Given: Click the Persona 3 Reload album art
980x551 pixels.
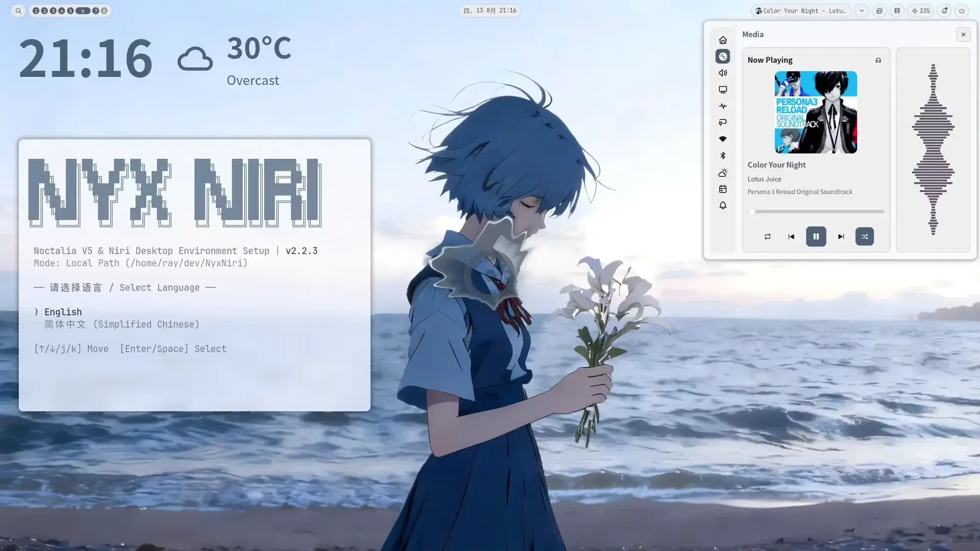Looking at the screenshot, I should pos(816,112).
